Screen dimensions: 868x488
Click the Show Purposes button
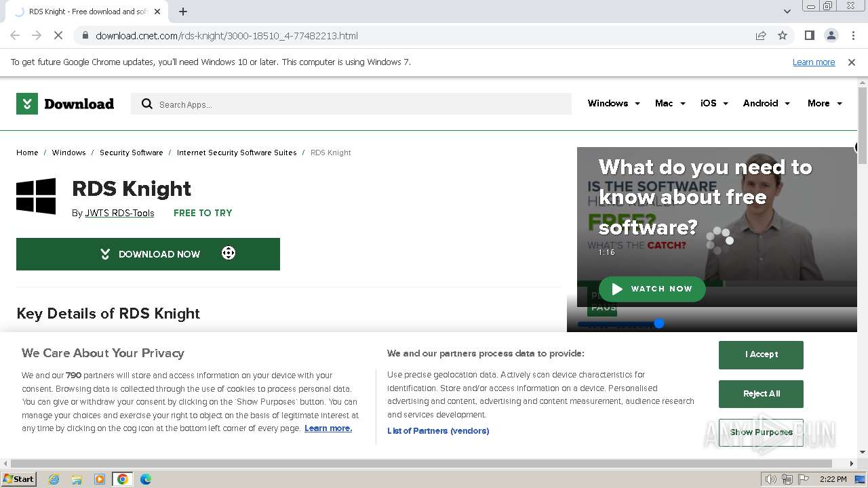(x=761, y=432)
